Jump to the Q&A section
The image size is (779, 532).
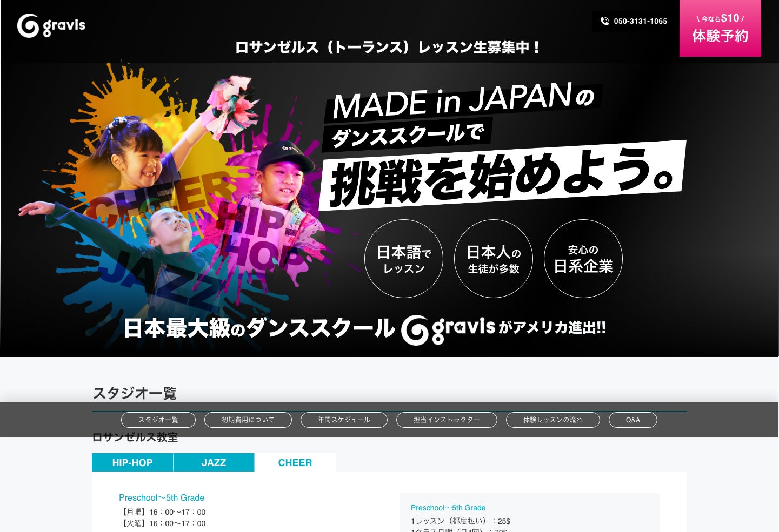pos(633,420)
